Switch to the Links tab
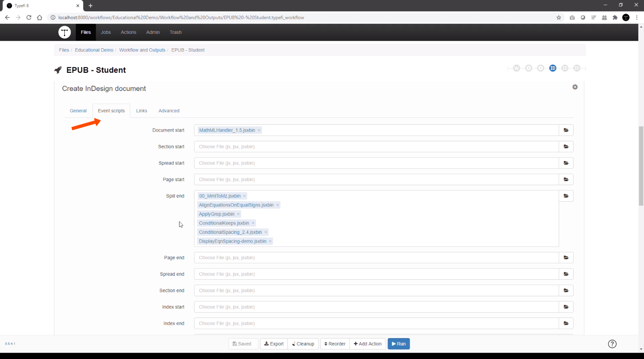The height and width of the screenshot is (359, 644). pyautogui.click(x=142, y=111)
